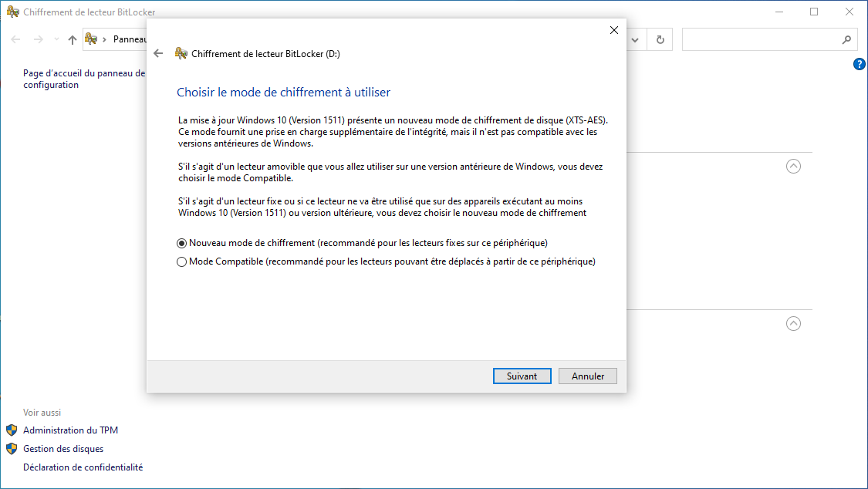
Task: Click the BitLocker key icon in the wizard header
Action: pyautogui.click(x=181, y=53)
